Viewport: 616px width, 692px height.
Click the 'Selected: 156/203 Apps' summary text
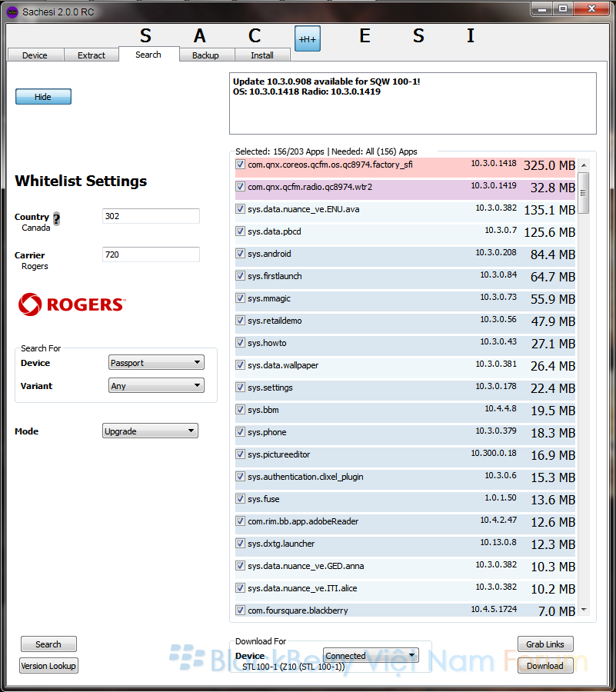(280, 151)
